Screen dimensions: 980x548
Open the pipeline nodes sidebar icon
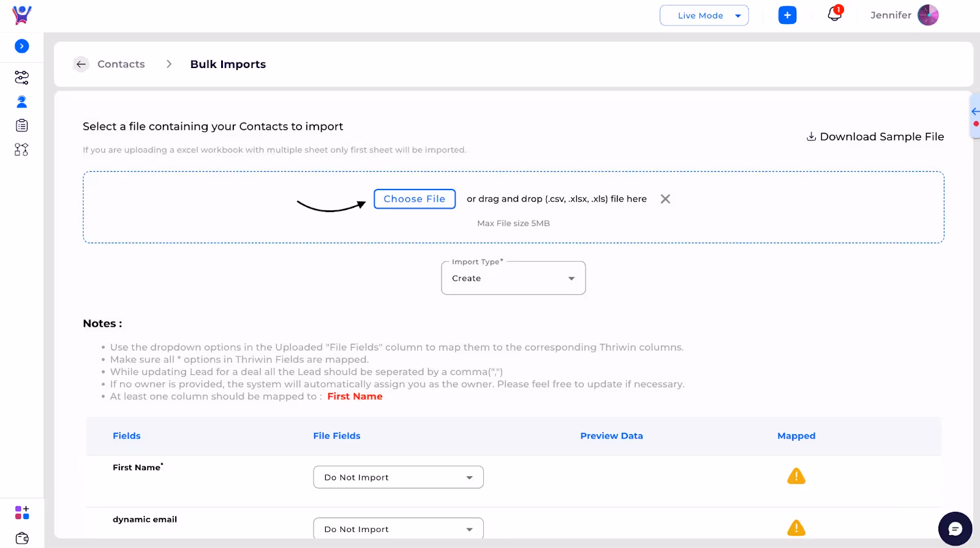click(x=21, y=150)
